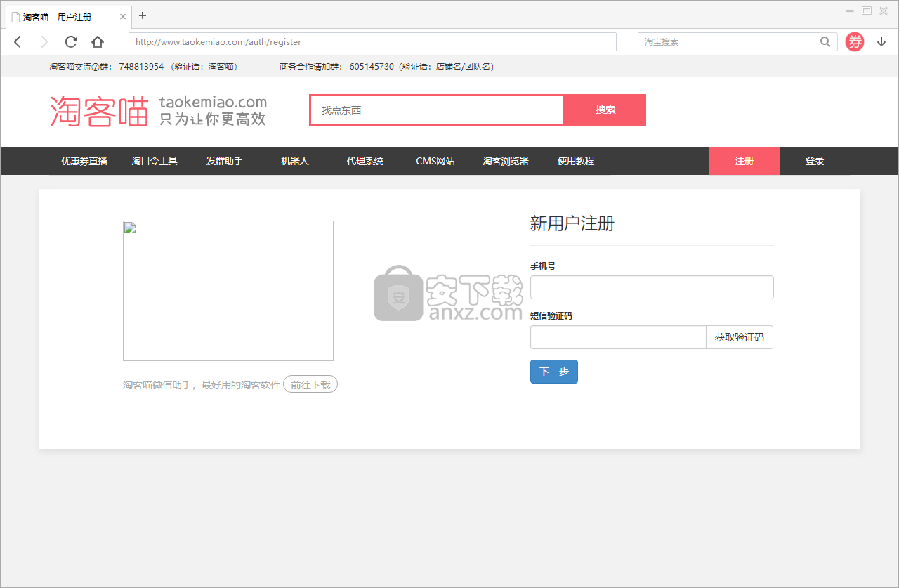Click the blue 下一步 button
The height and width of the screenshot is (588, 899).
coord(554,372)
